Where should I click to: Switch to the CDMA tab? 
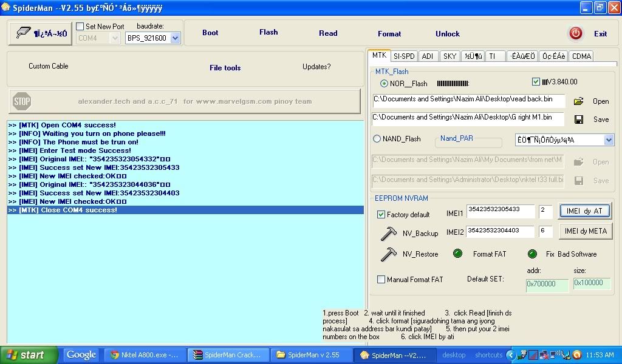[581, 56]
